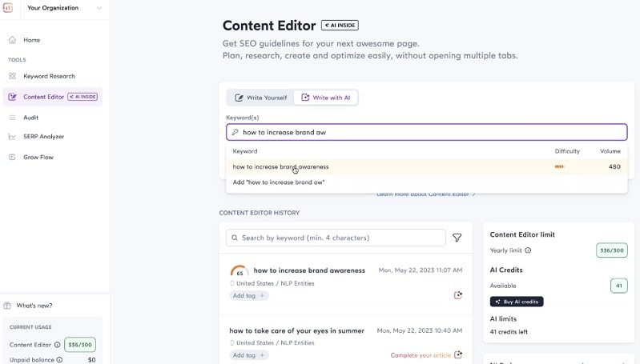Switch to Write Yourself tab
Image resolution: width=640 pixels, height=364 pixels.
coord(260,98)
